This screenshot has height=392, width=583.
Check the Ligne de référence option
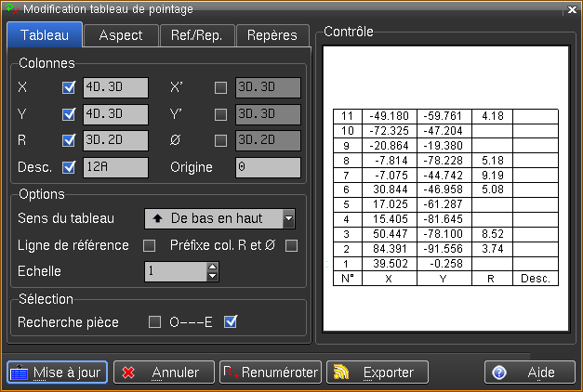pos(148,245)
